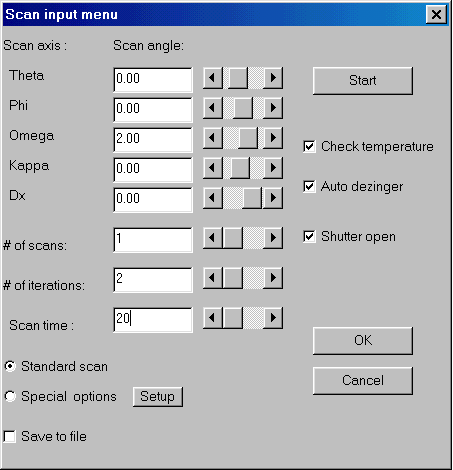453x470 pixels.
Task: Increase Omega angle with right arrow
Action: pos(273,138)
